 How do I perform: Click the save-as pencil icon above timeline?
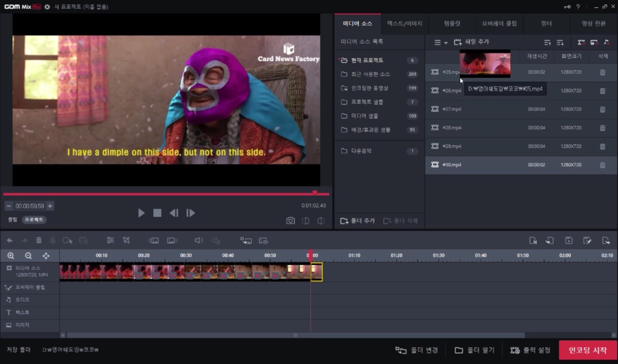(x=587, y=240)
